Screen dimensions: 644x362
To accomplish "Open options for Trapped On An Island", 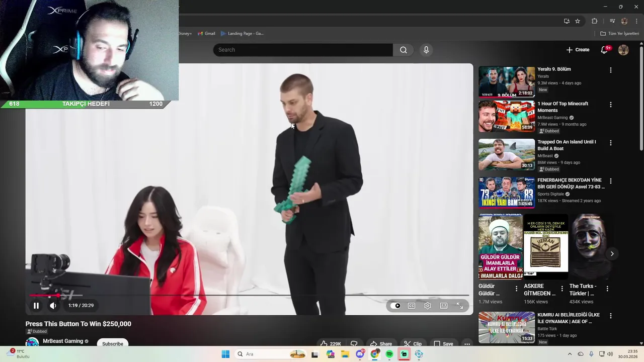I will (611, 143).
